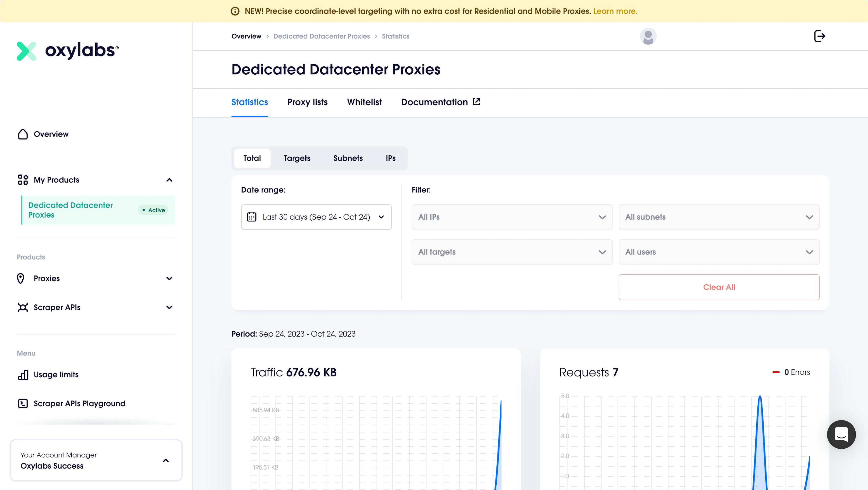The height and width of the screenshot is (490, 868).
Task: Click the 585.94 KB axis label
Action: point(266,410)
